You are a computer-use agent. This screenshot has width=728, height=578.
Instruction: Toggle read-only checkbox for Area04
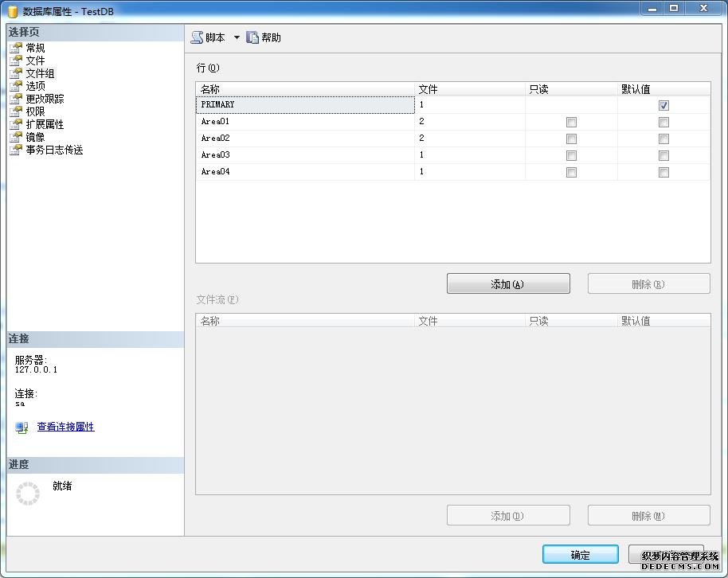click(571, 173)
